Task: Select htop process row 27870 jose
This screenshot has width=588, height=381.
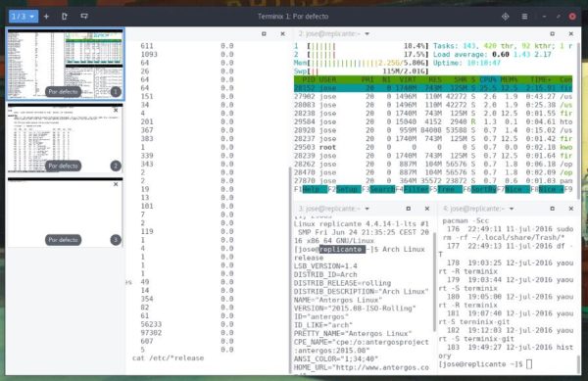Action: tap(433, 181)
